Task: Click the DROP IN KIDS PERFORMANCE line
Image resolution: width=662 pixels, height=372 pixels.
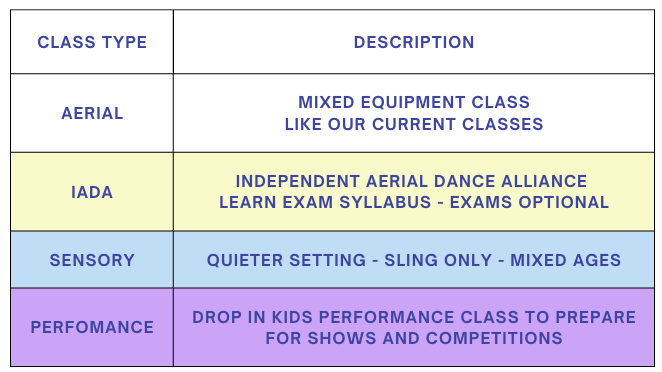Action: [x=414, y=317]
